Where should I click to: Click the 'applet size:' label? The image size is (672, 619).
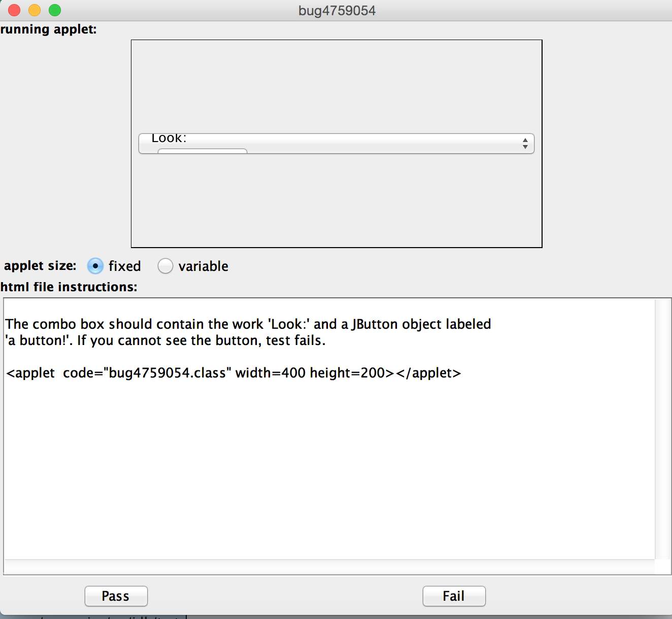(x=41, y=266)
